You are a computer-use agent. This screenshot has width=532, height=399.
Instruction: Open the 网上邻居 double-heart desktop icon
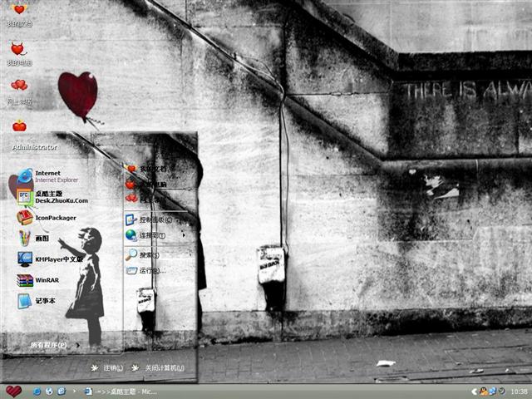(19, 85)
